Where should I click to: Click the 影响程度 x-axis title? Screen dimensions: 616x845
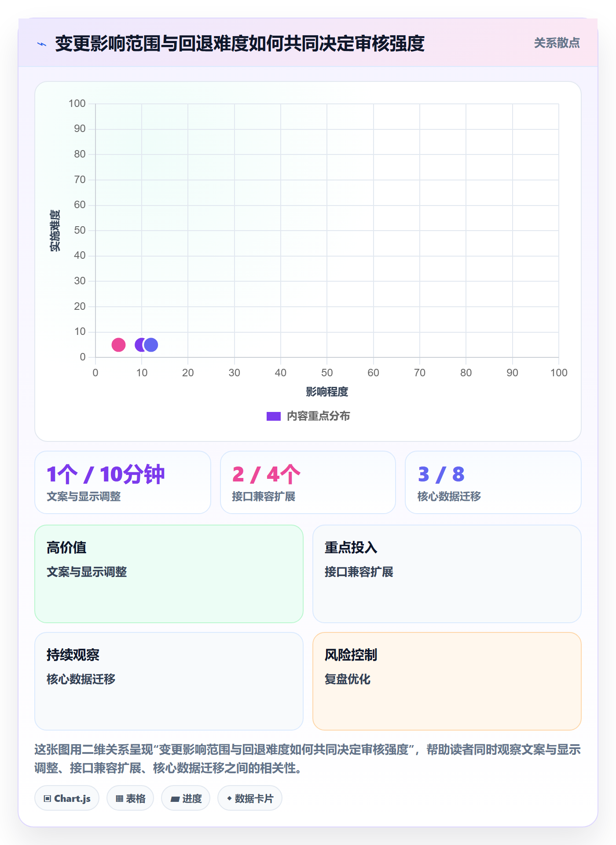[x=327, y=392]
